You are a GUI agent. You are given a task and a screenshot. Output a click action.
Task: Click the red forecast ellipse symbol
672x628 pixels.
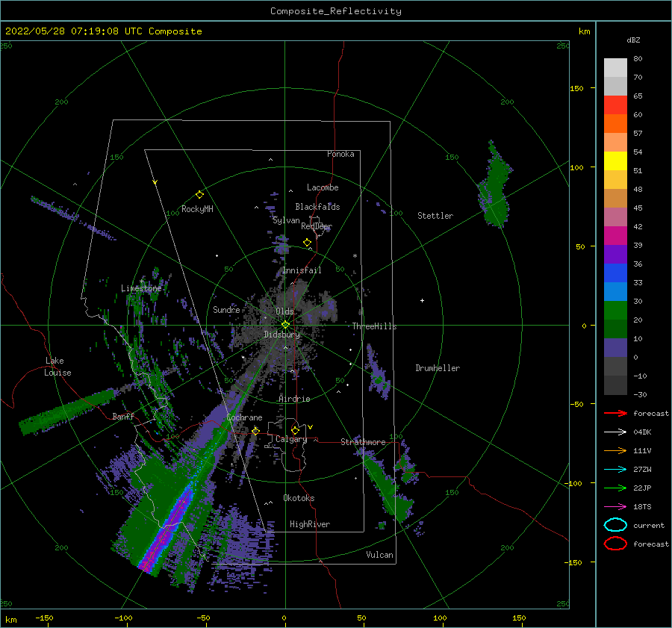pyautogui.click(x=615, y=544)
